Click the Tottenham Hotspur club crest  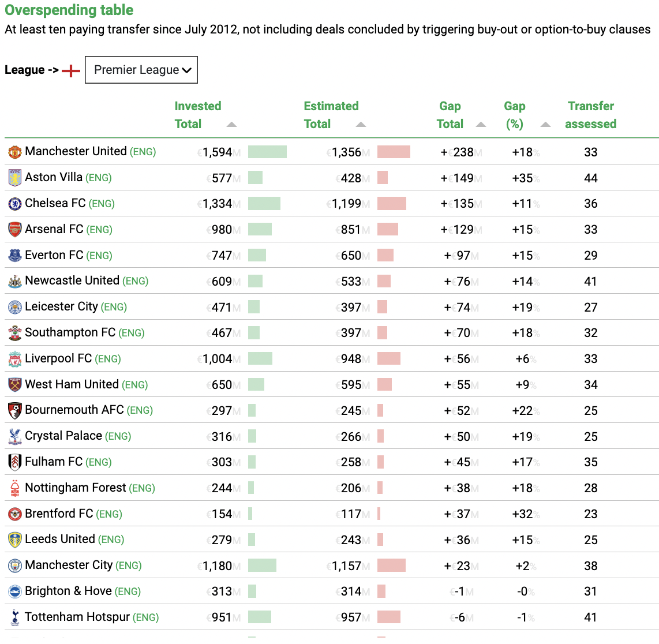click(14, 617)
